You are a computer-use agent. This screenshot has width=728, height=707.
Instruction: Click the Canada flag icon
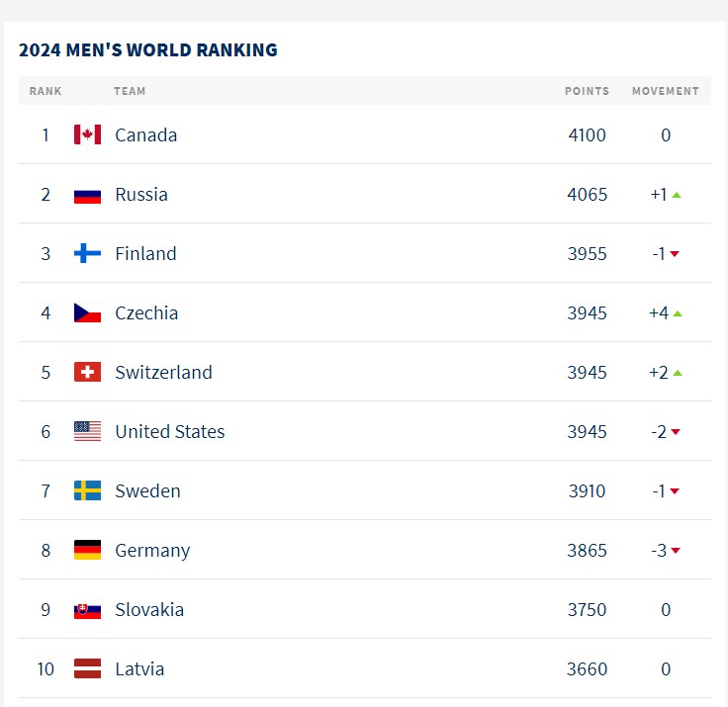[x=87, y=134]
